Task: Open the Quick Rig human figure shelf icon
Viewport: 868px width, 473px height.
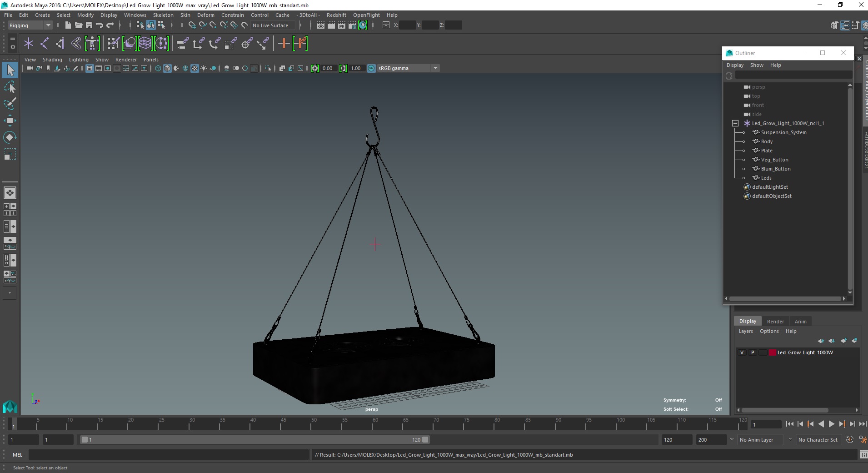Action: tap(92, 44)
